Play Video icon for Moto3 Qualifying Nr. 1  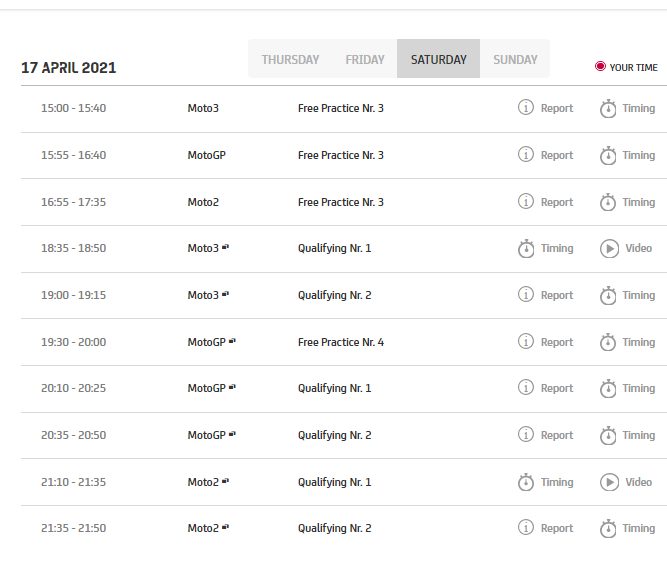click(x=610, y=249)
